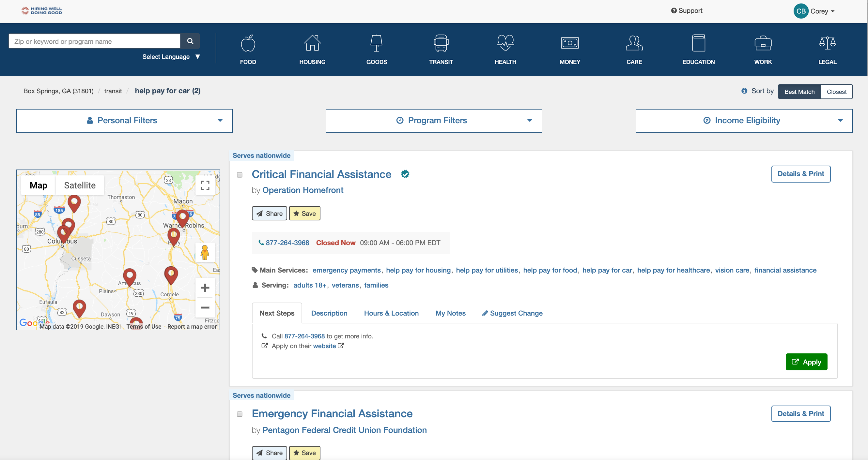
Task: Switch to the Description tab
Action: tap(329, 313)
